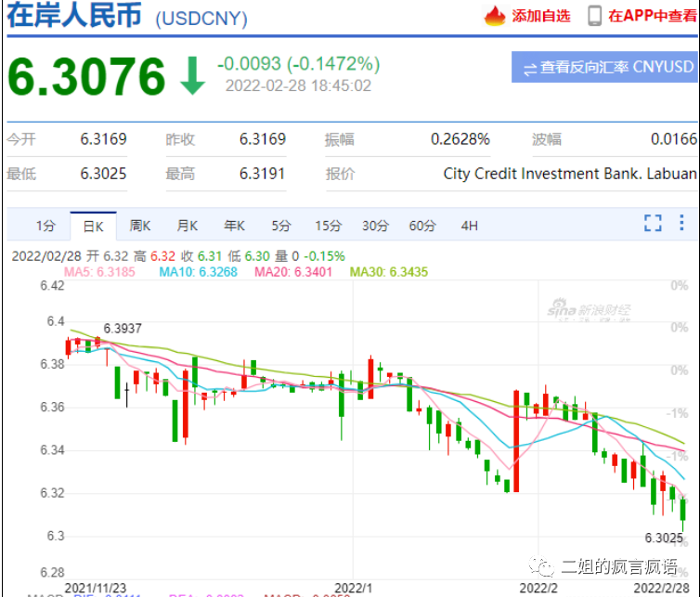This screenshot has width=700, height=597.
Task: Switch to the 1分 chart tab
Action: click(x=45, y=226)
